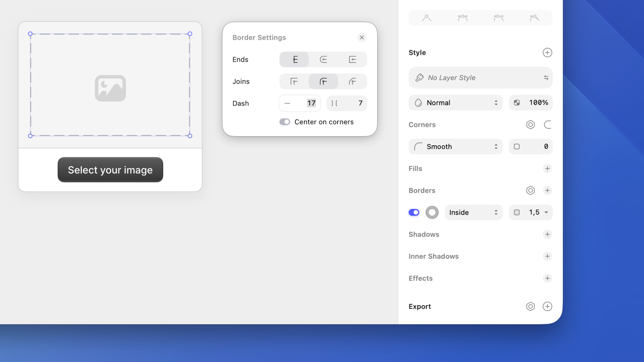The height and width of the screenshot is (362, 644).
Task: Toggle Center on corners
Action: (x=285, y=122)
